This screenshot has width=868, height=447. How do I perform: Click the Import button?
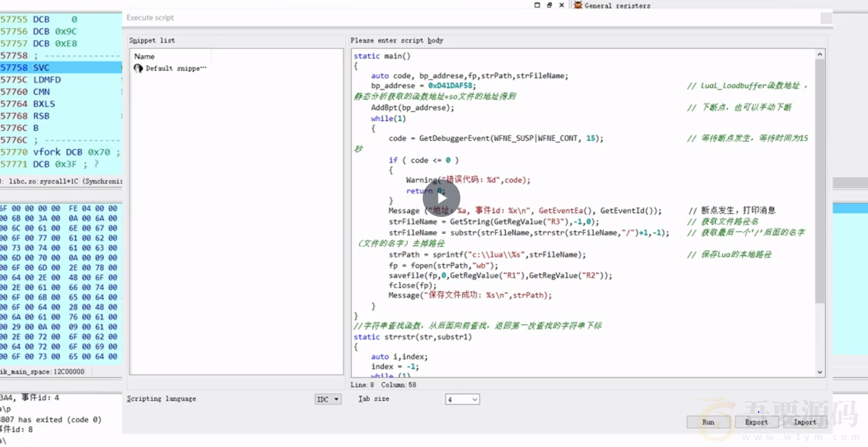(805, 422)
